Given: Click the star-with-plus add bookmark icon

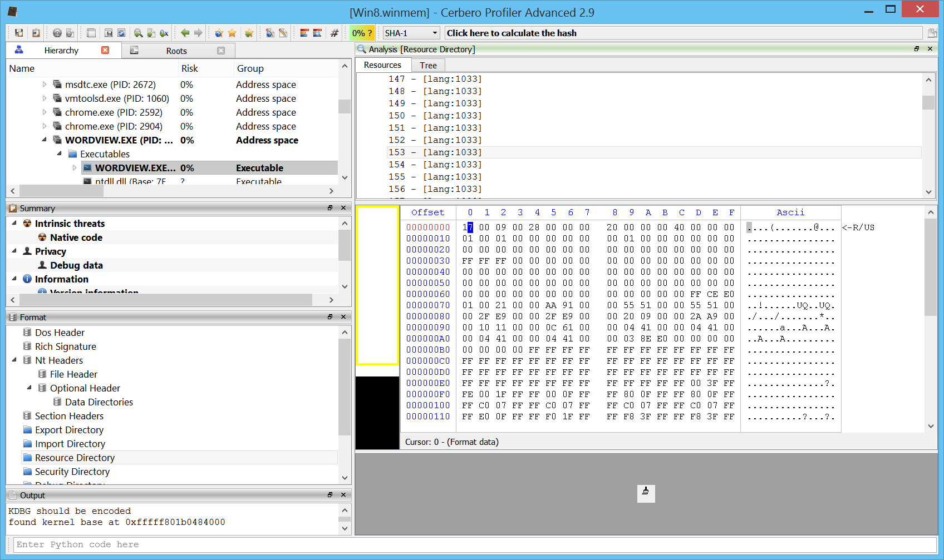Looking at the screenshot, I should click(x=249, y=33).
